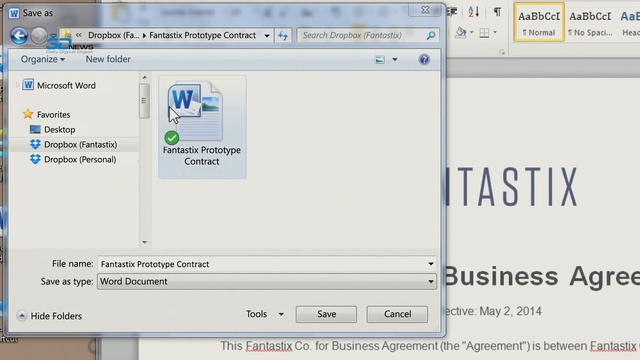Open the help question mark icon
Image resolution: width=640 pixels, height=360 pixels.
[424, 60]
